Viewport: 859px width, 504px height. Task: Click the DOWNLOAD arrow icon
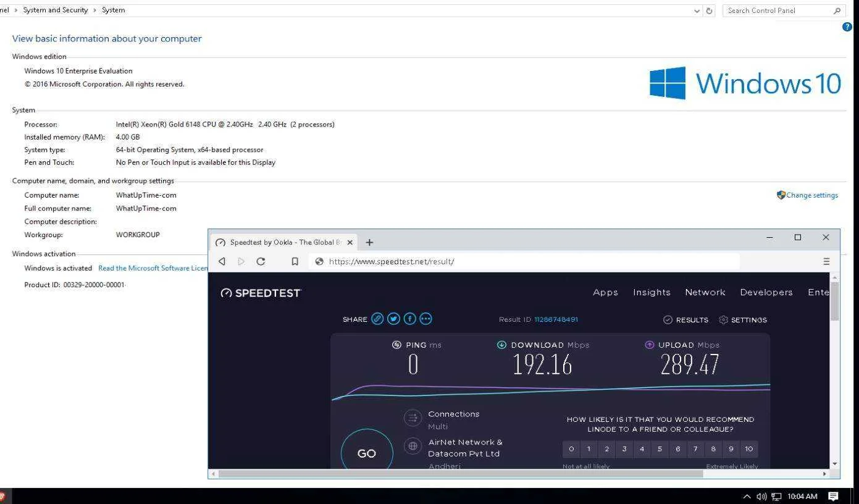coord(501,345)
